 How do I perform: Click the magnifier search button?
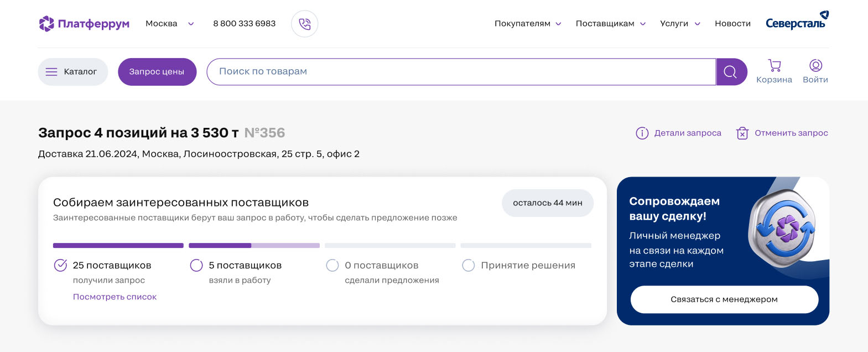click(731, 72)
